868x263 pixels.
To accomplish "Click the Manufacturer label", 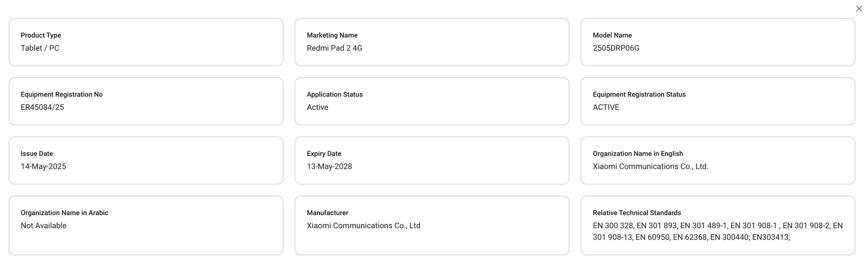I will 327,213.
